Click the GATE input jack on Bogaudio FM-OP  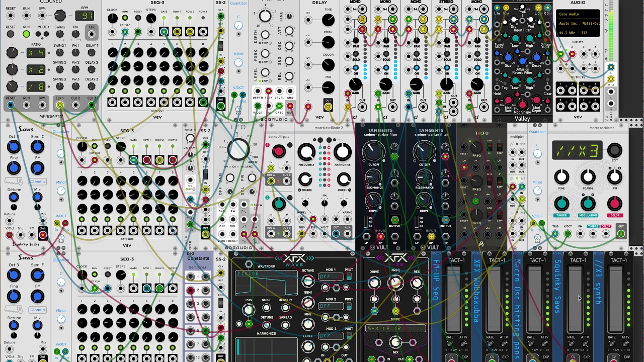click(279, 106)
